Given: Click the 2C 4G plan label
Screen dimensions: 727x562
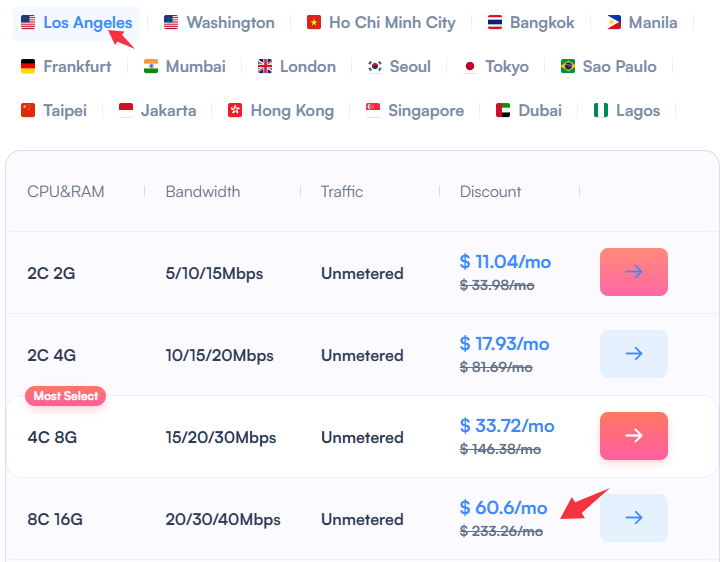Looking at the screenshot, I should coord(51,356).
